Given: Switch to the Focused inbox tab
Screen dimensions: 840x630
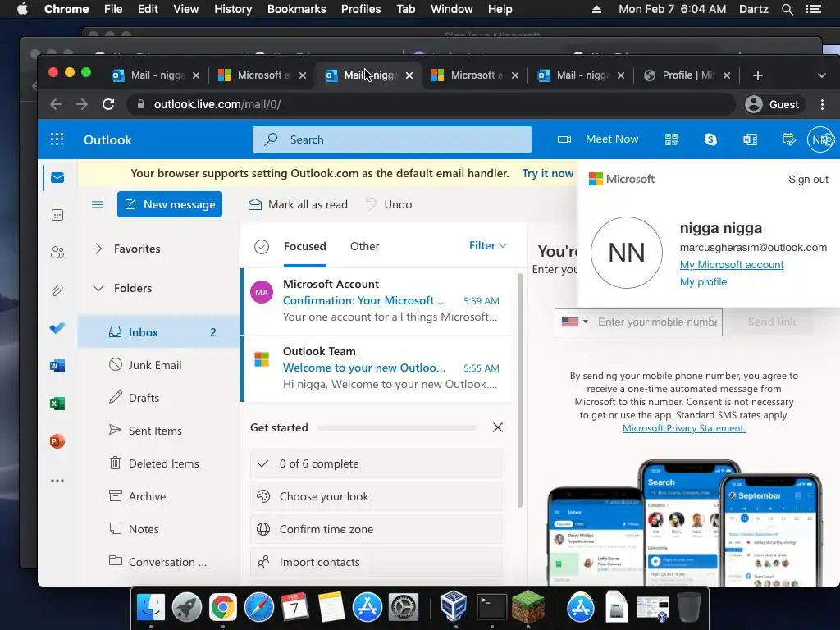Looking at the screenshot, I should (305, 246).
